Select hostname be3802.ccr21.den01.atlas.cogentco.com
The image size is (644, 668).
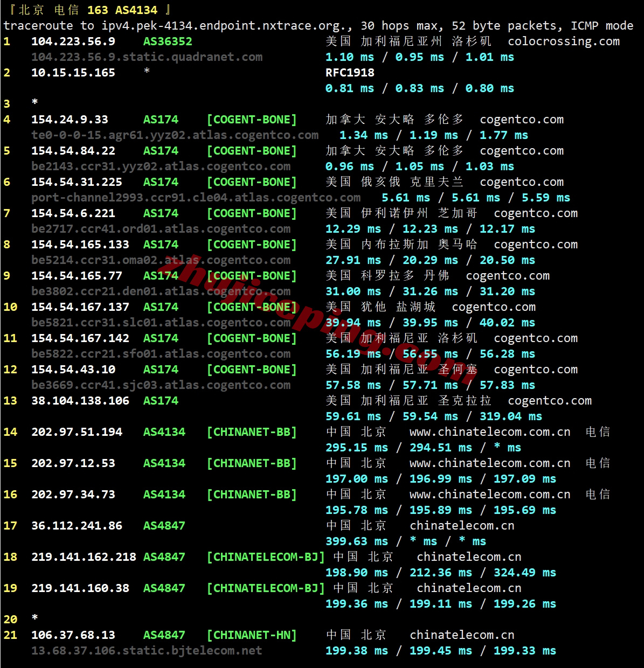tap(161, 291)
